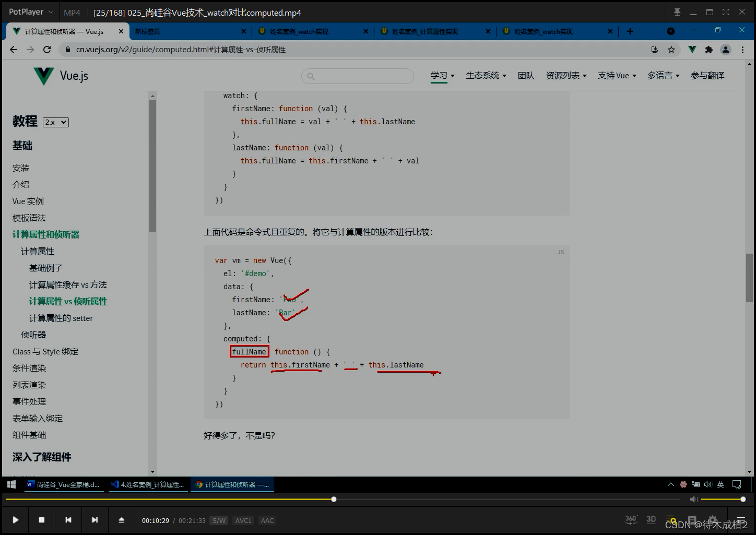Image resolution: width=756 pixels, height=535 pixels.
Task: Jump to the next video file
Action: 95,520
